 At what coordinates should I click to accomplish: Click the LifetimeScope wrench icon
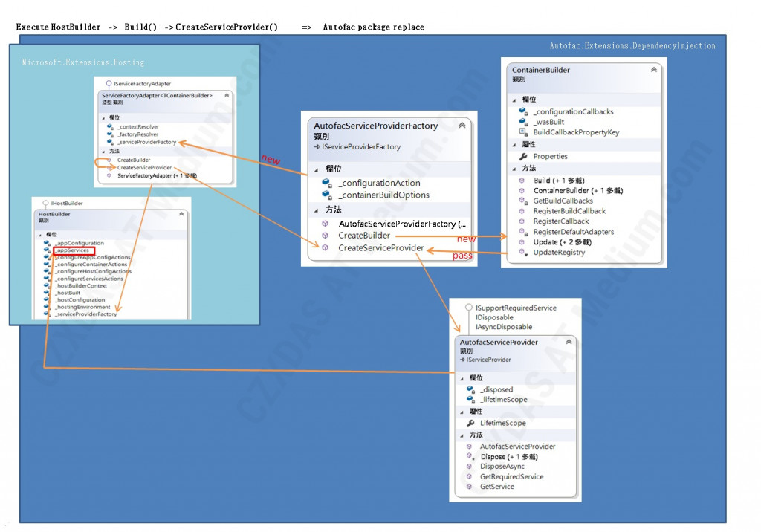point(470,423)
